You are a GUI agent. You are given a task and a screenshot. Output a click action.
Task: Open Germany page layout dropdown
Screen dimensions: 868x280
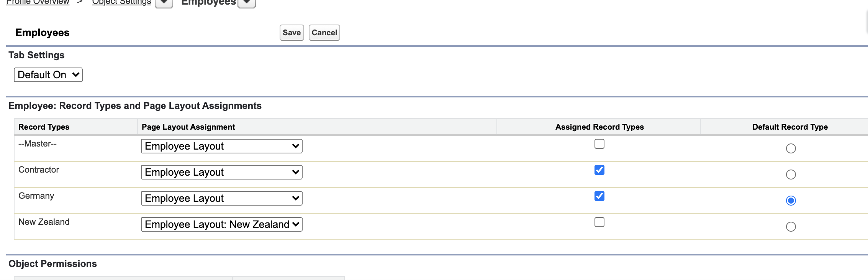point(221,198)
